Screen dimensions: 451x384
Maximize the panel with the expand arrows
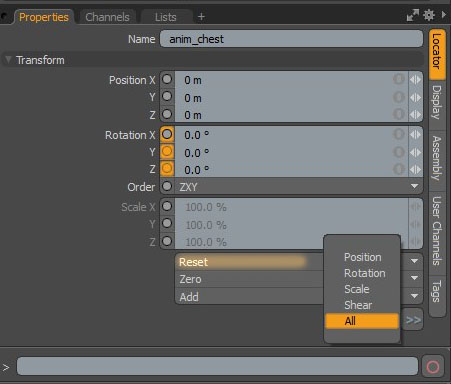(x=413, y=15)
